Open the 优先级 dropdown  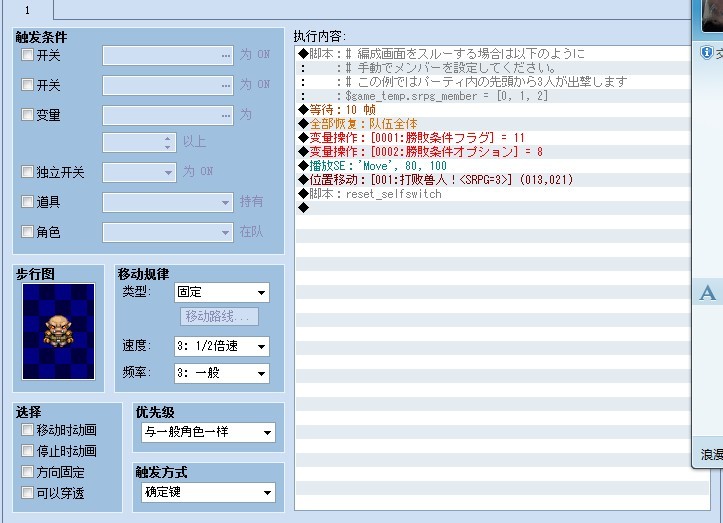coord(208,432)
